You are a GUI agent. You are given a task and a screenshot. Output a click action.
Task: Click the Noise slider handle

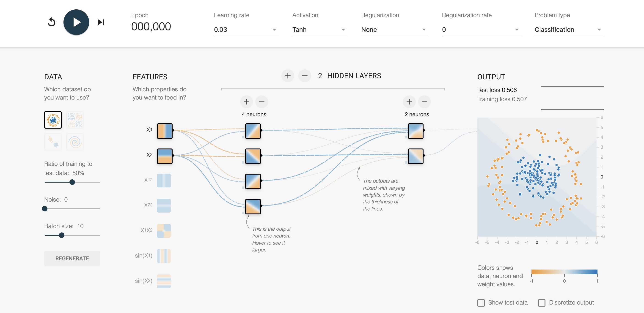[x=45, y=209]
